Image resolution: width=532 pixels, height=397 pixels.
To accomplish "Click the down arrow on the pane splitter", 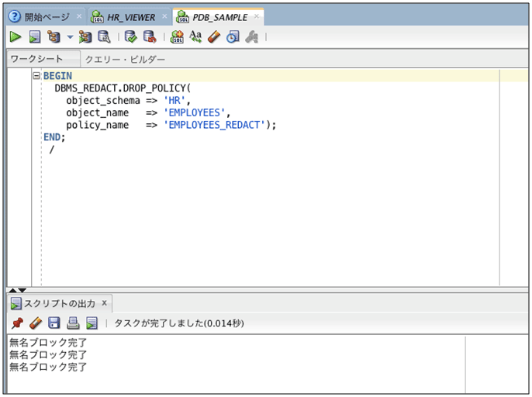I will click(22, 290).
